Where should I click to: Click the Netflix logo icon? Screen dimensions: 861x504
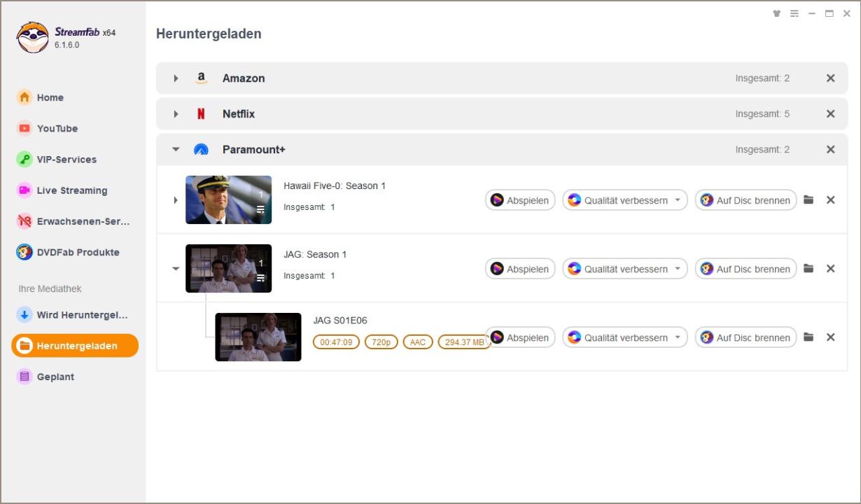(x=202, y=114)
